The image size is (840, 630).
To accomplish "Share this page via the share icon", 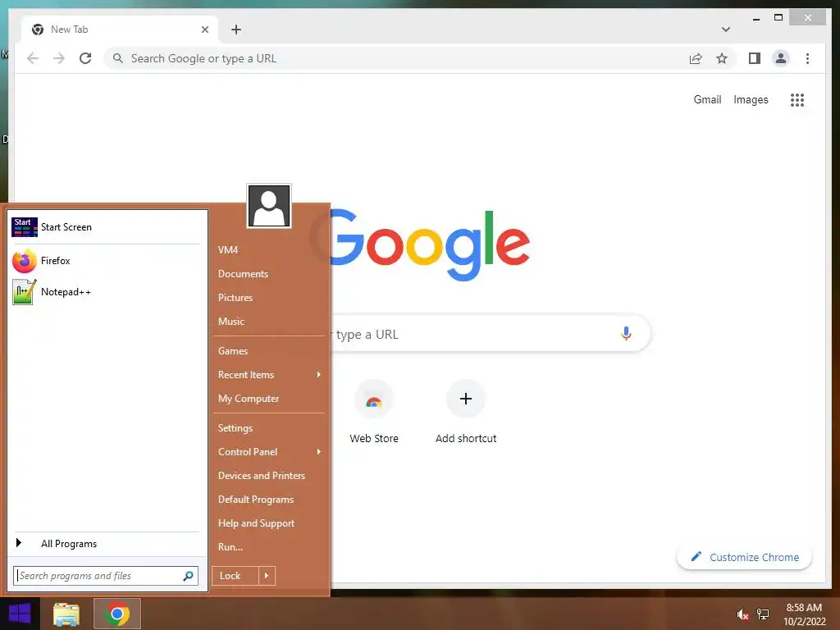I will coord(696,58).
